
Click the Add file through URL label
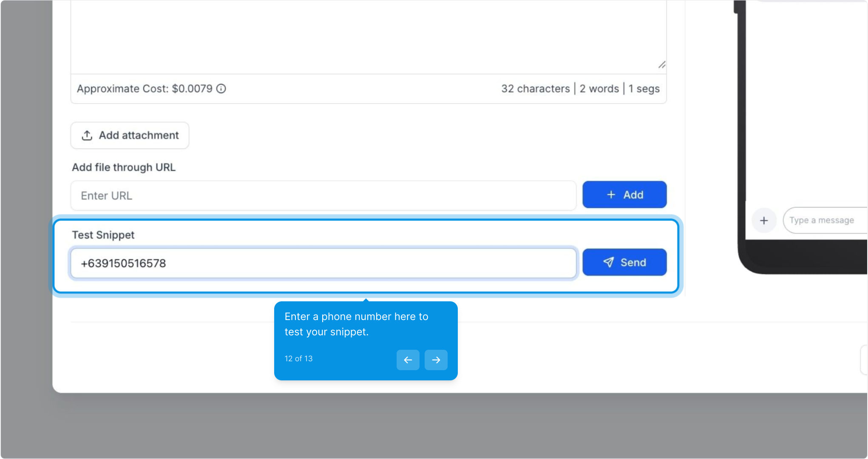point(124,167)
